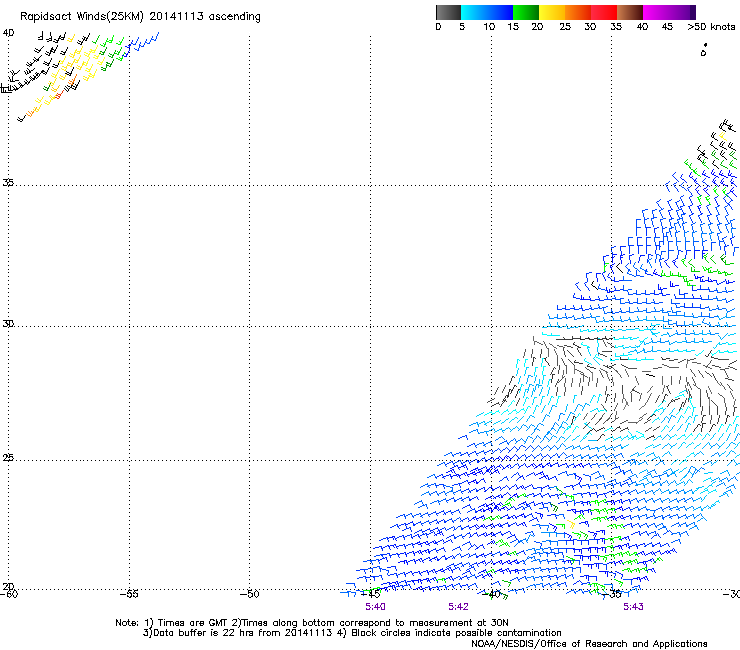Click the legend value '15'
The width and height of the screenshot is (740, 650).
(x=513, y=27)
